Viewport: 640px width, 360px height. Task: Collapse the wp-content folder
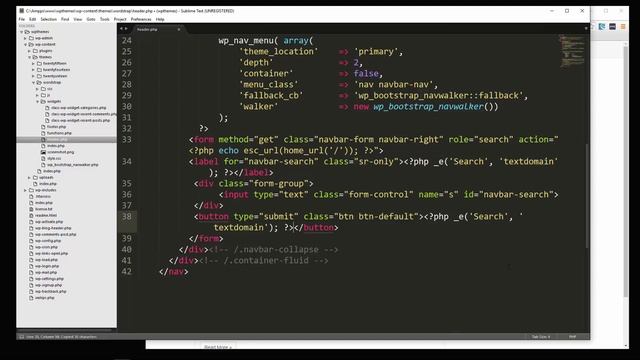[x=25, y=44]
